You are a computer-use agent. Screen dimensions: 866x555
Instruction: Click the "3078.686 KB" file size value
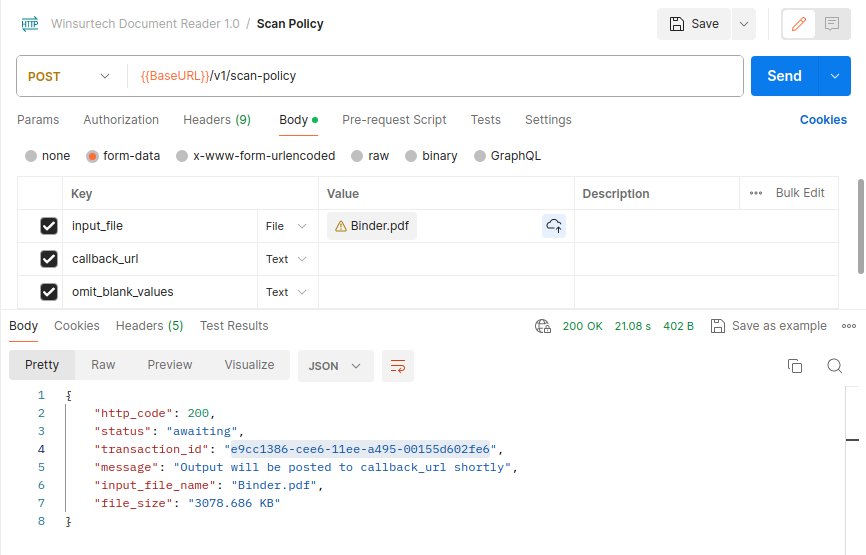[234, 503]
